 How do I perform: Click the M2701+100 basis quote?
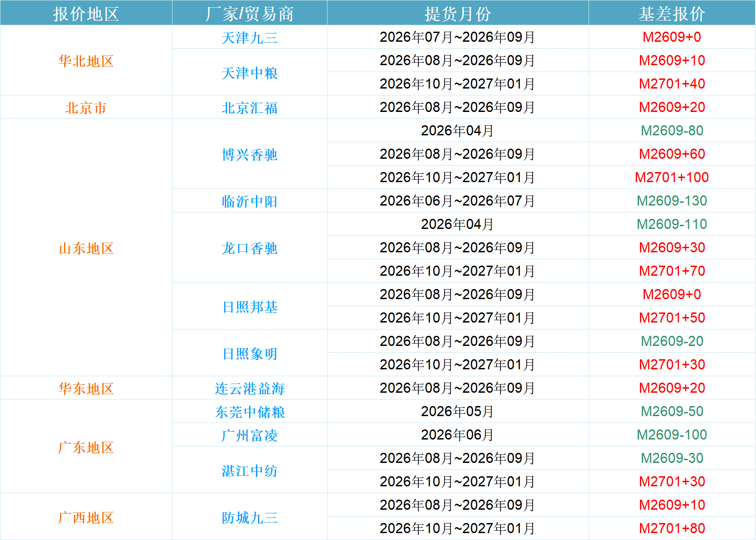[672, 178]
